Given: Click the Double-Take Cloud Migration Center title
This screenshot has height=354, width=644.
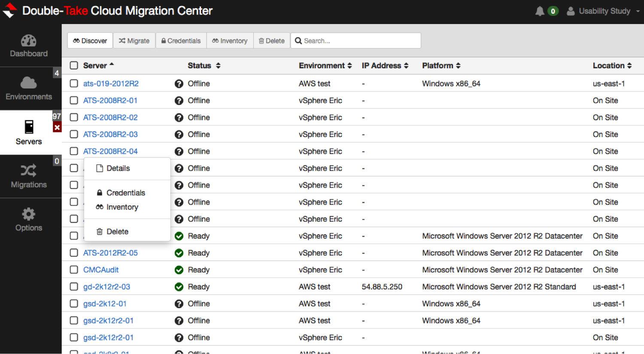Looking at the screenshot, I should [117, 11].
